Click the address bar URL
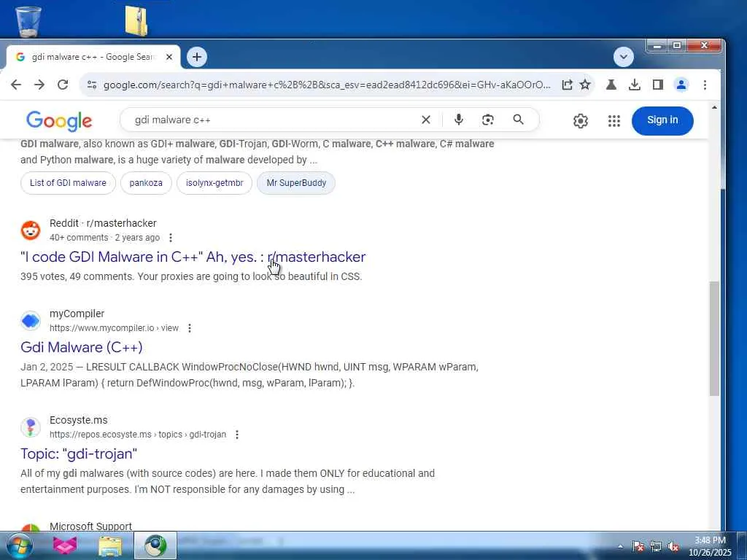747x560 pixels. click(x=327, y=85)
